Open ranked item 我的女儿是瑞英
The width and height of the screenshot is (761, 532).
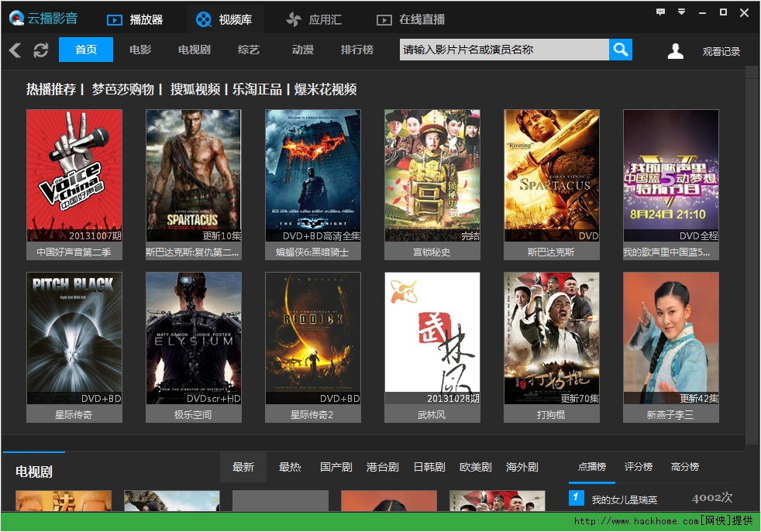coord(624,499)
